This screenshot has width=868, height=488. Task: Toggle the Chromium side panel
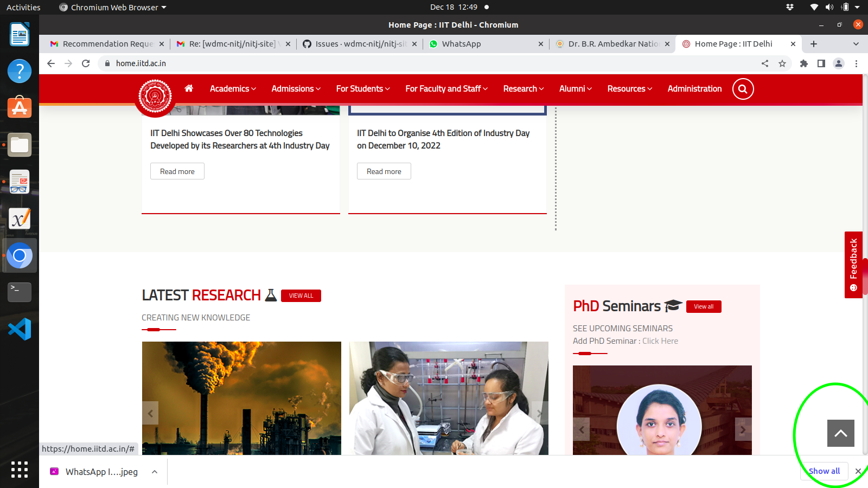(x=820, y=63)
